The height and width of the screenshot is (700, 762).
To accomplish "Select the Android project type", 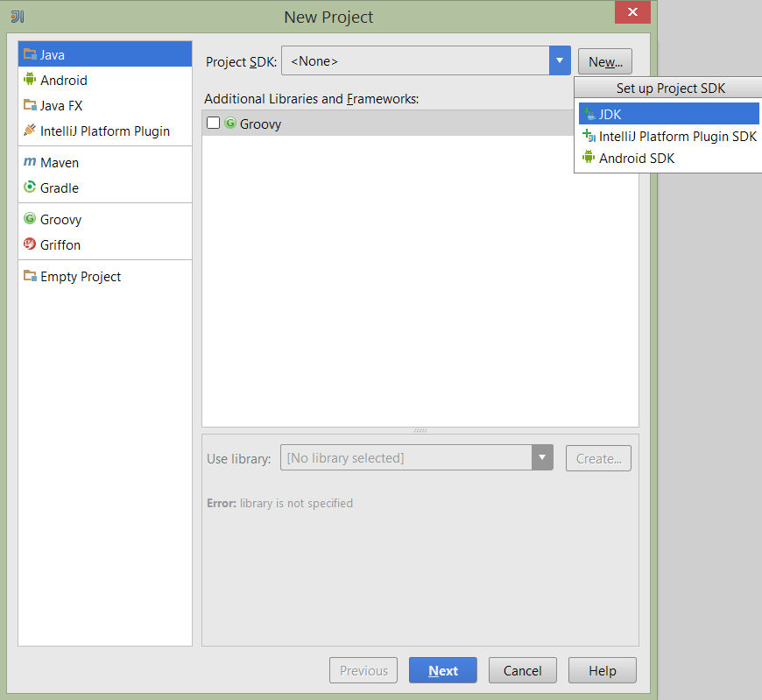I will coord(62,80).
